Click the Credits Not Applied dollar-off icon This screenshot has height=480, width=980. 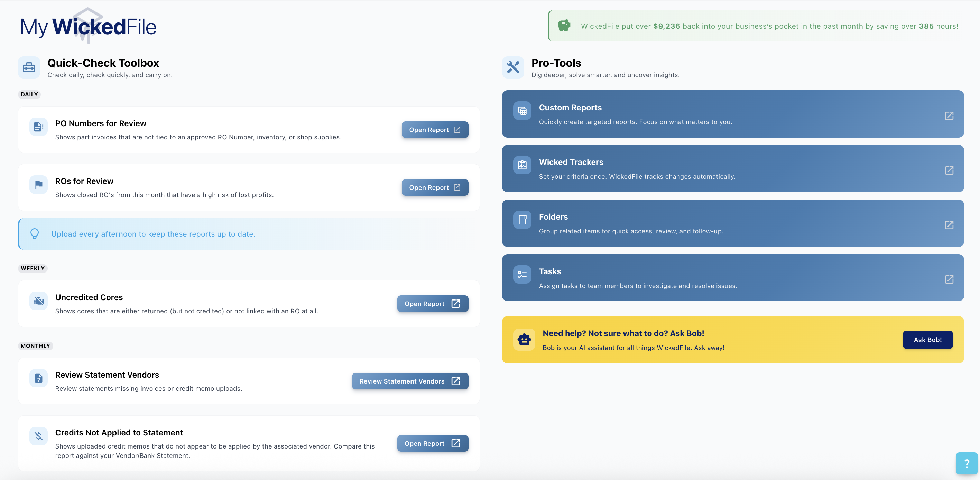click(x=38, y=436)
